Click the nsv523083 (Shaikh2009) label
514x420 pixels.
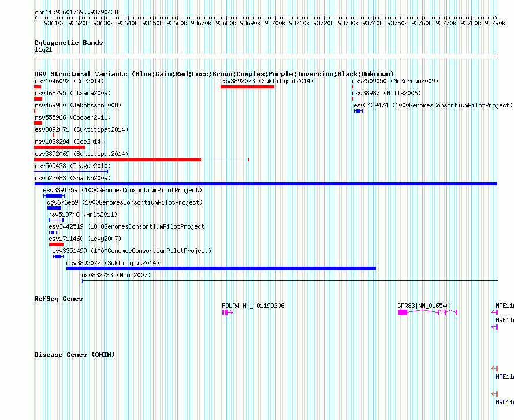click(x=73, y=178)
